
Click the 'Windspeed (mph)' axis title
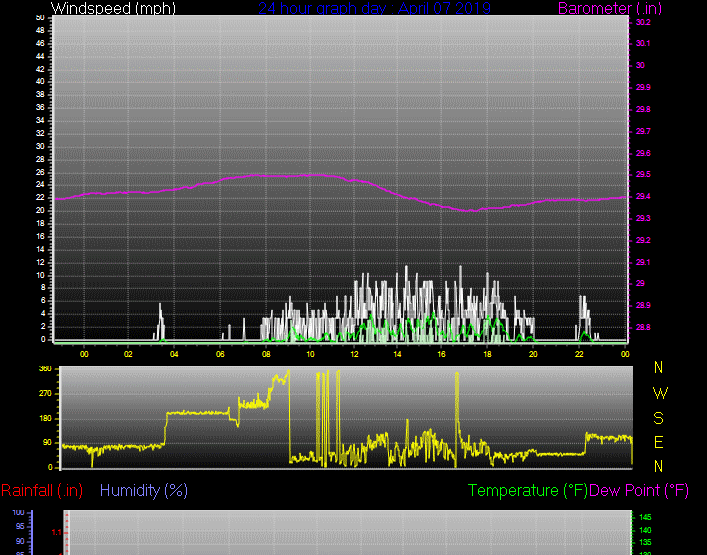(x=113, y=8)
